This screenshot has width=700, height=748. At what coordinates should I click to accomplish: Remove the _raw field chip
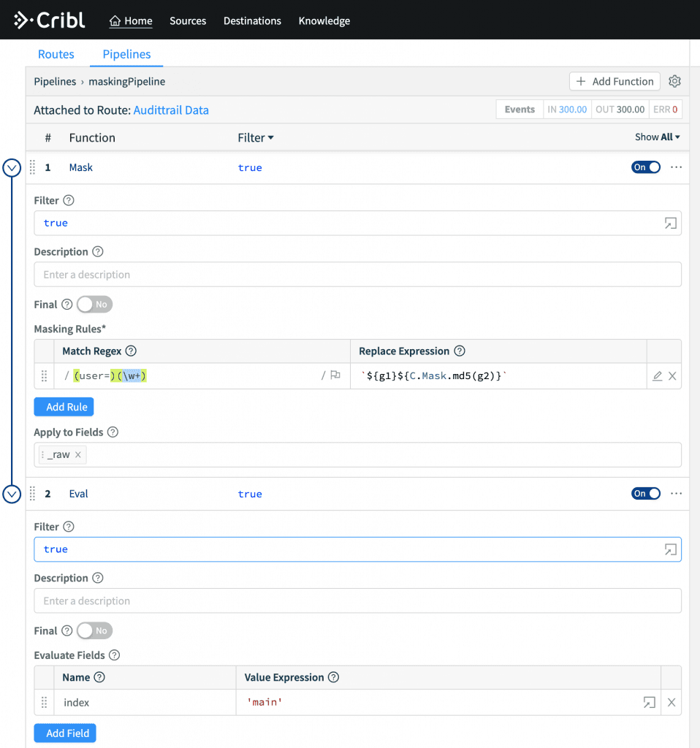(x=80, y=454)
